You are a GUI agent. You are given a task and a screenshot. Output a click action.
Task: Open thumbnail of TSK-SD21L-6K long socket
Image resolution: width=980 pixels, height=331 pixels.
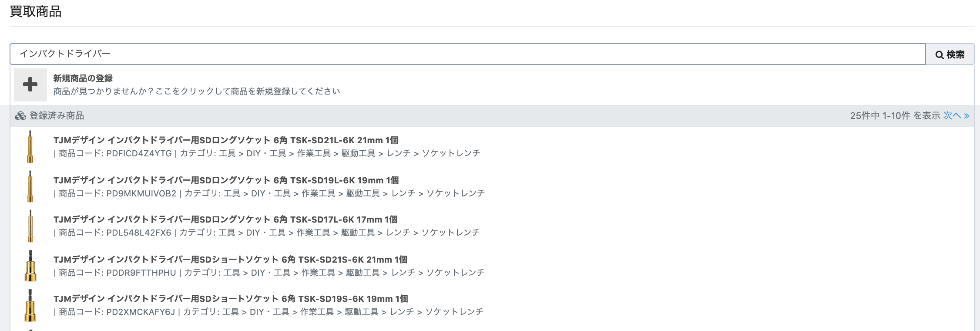tap(30, 147)
